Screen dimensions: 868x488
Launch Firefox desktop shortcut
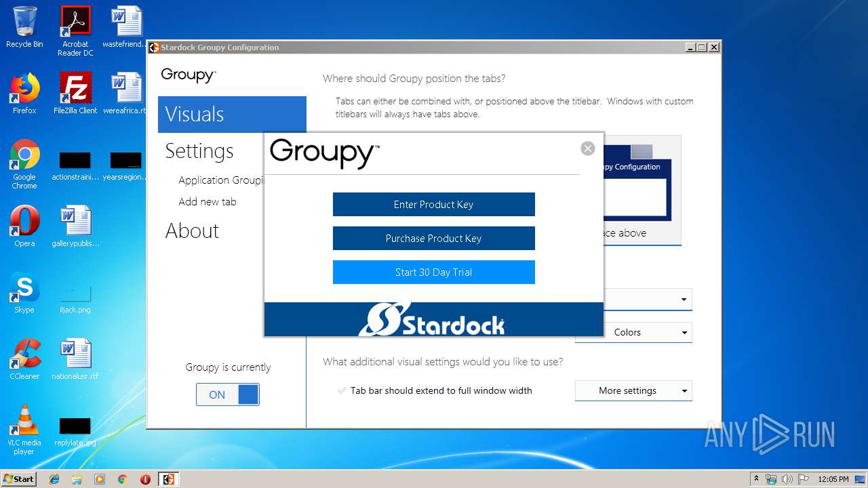[24, 94]
